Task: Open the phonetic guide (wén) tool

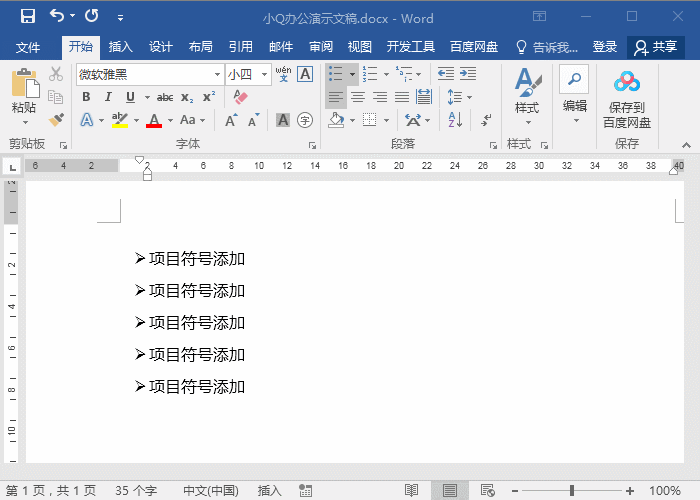Action: tap(283, 74)
